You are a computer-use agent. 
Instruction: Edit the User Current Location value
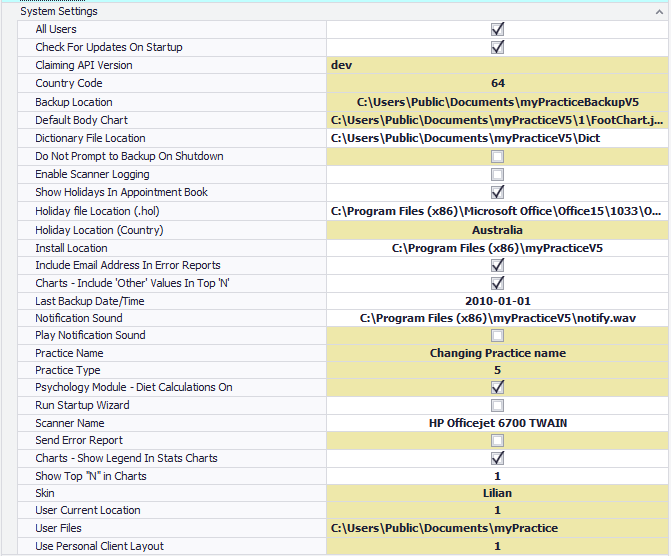[497, 510]
